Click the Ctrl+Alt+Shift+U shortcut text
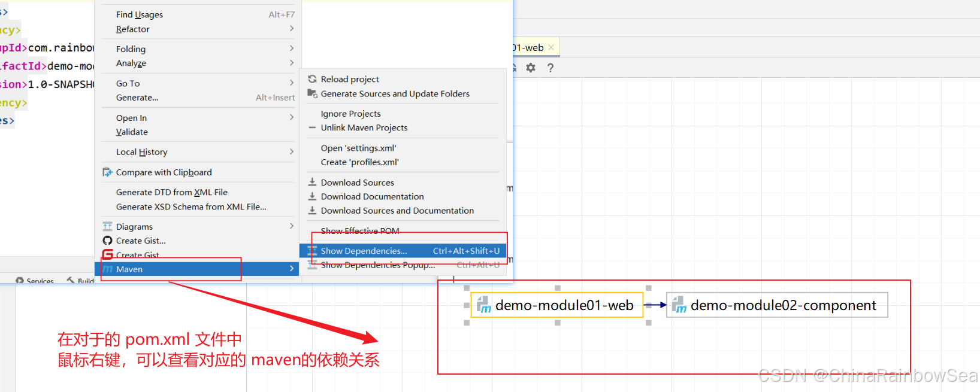 466,251
